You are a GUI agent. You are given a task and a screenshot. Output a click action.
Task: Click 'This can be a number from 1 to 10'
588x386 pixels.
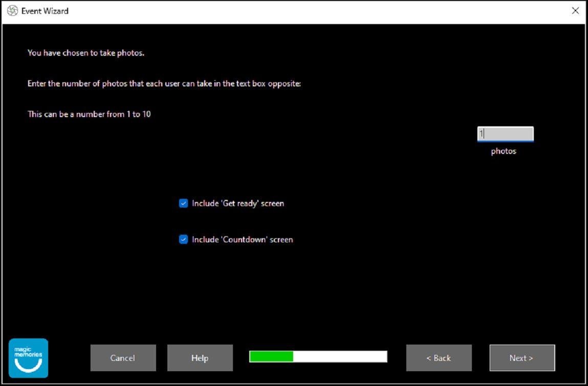point(89,115)
